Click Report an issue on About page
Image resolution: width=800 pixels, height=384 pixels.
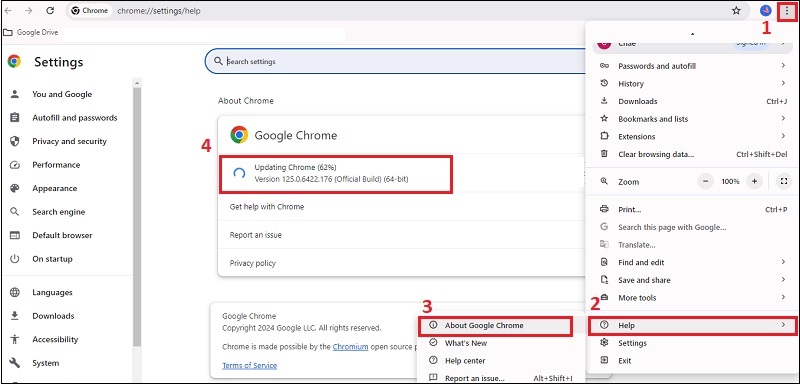point(401,235)
